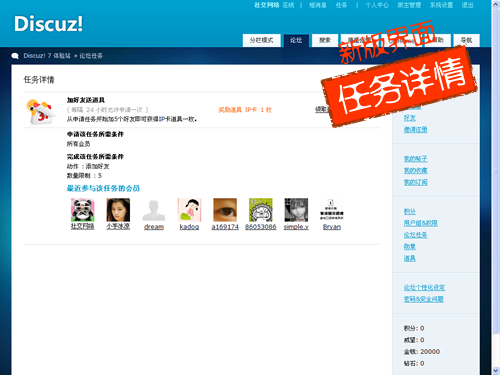Open the 论坛任务 sidebar link

pyautogui.click(x=415, y=235)
